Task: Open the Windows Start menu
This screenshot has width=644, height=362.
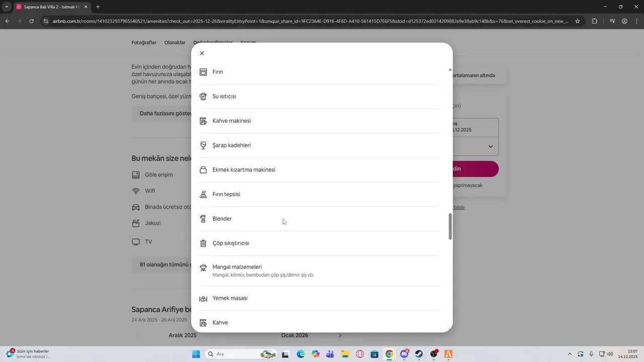Action: pyautogui.click(x=196, y=354)
